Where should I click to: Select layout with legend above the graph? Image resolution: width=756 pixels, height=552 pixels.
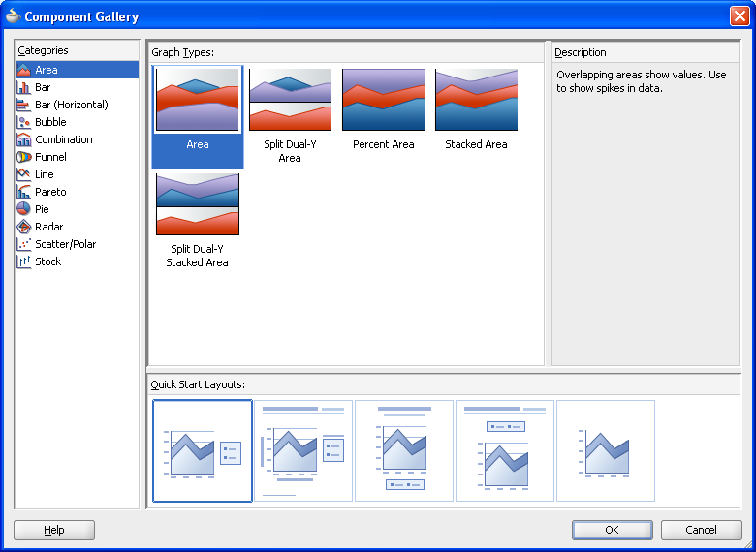[505, 451]
